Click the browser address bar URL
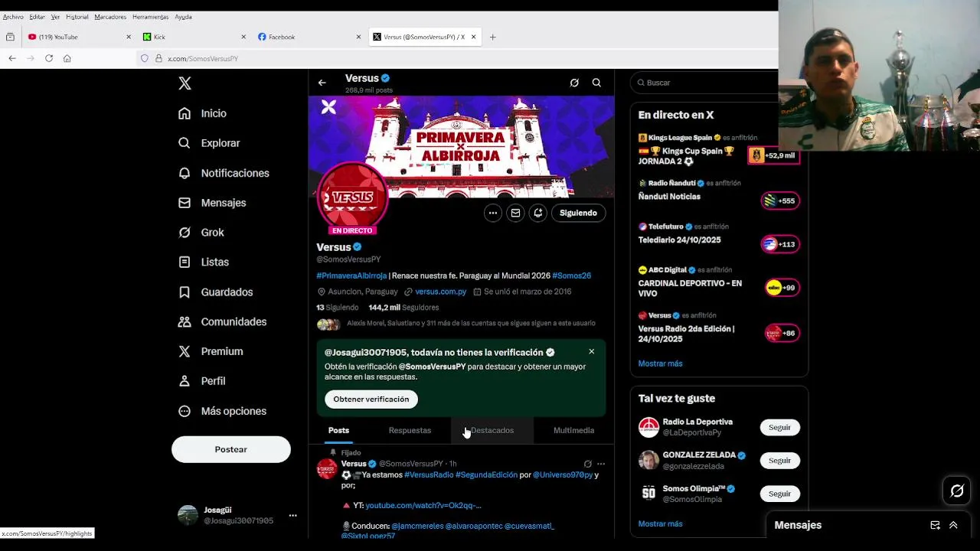 (x=203, y=59)
